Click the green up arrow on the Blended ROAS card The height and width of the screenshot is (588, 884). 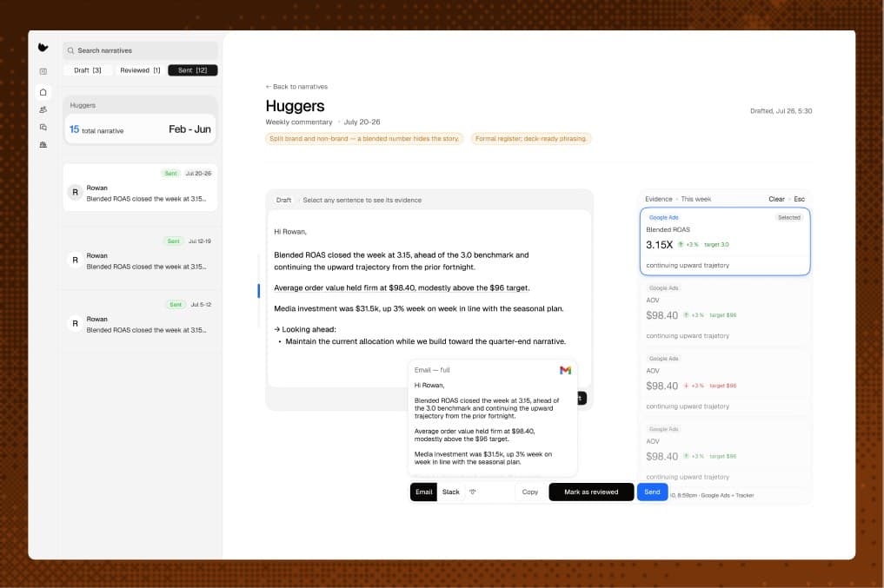click(x=681, y=244)
